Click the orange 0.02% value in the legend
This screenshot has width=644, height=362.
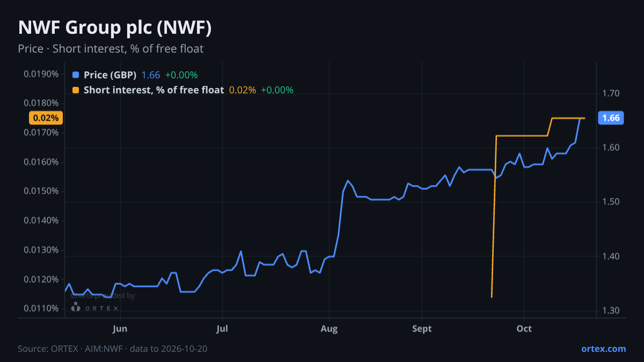click(243, 90)
